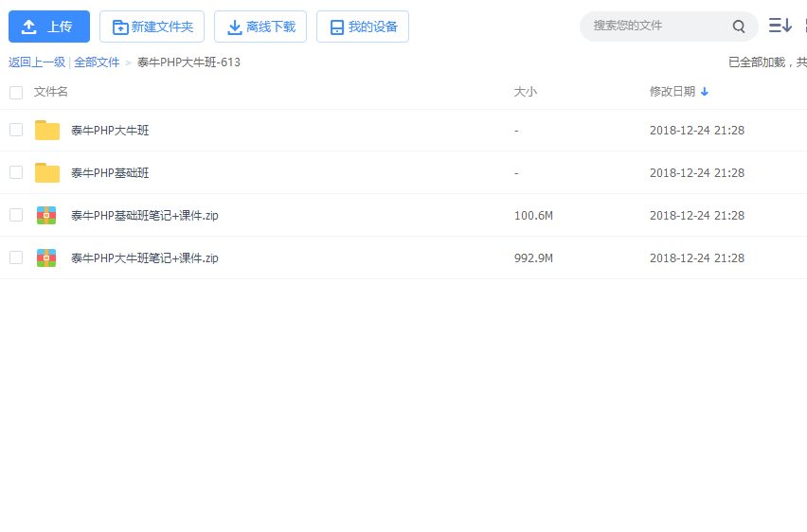This screenshot has height=532, width=807.
Task: Click the blue sort arrow next to 修改日期
Action: 705,92
